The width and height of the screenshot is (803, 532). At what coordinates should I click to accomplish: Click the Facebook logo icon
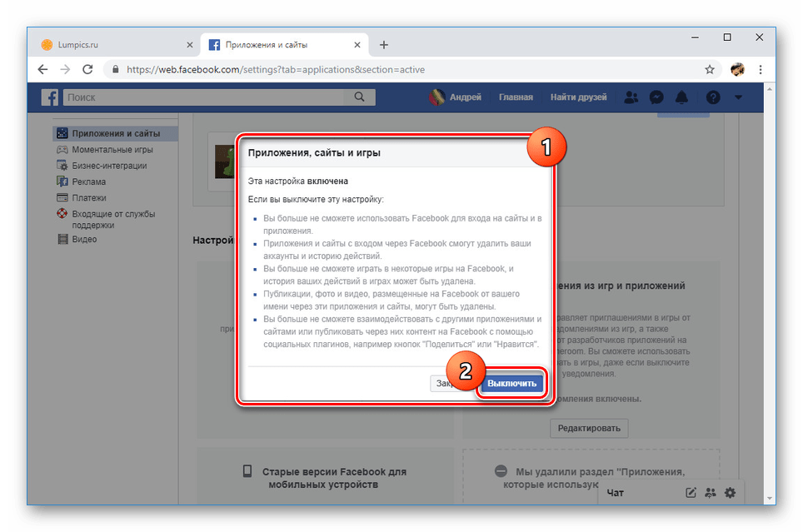pos(51,97)
